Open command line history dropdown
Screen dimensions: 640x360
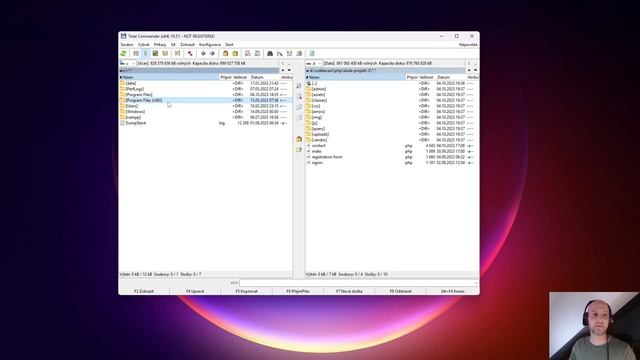476,282
